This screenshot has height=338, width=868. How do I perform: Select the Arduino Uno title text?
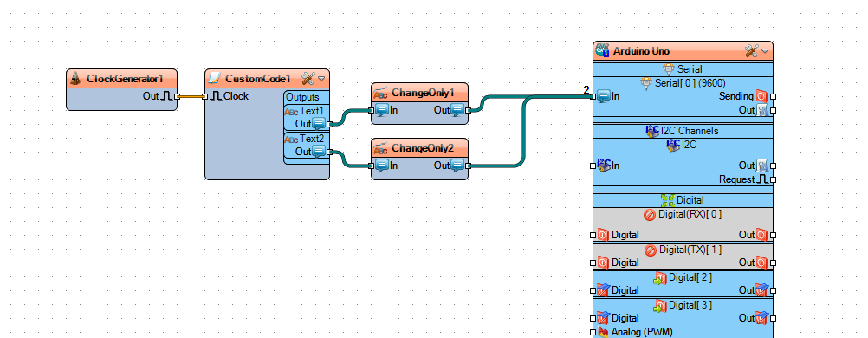641,51
